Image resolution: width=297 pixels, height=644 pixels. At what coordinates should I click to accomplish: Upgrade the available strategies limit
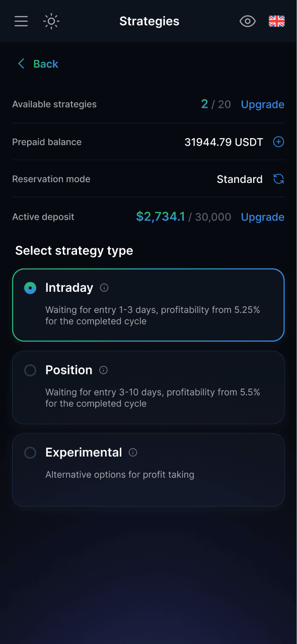[x=262, y=104]
